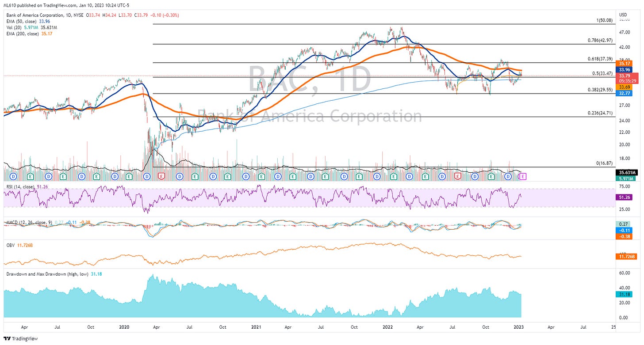Open the July 2020 earnings E marker
This screenshot has height=345, width=644.
click(x=195, y=176)
